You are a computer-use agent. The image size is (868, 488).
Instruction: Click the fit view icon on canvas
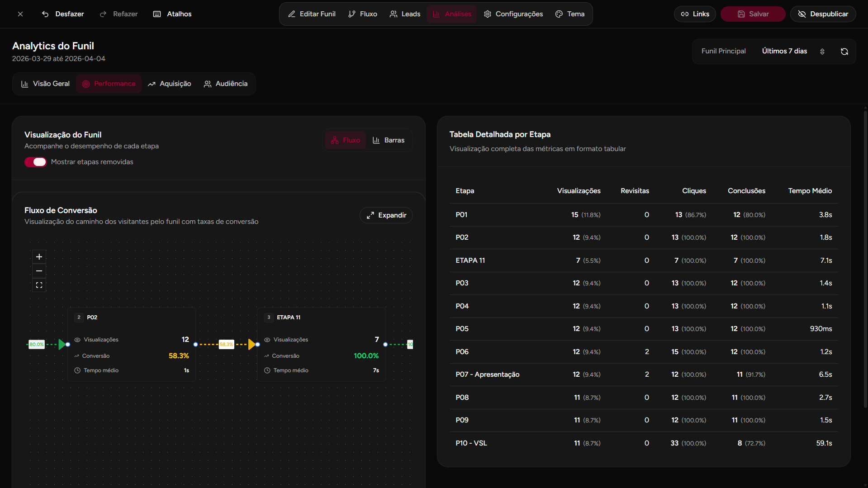pos(39,285)
